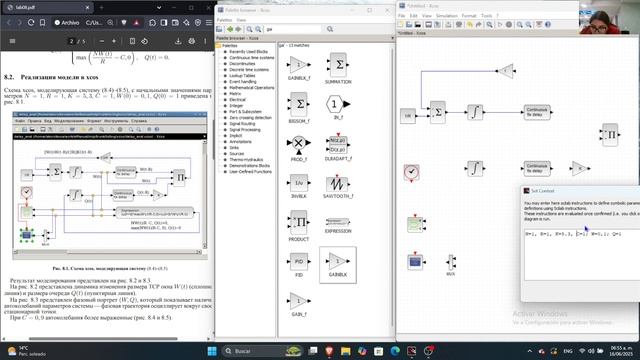Select the INVBLK block in palette
This screenshot has width=640, height=360.
[x=299, y=187]
